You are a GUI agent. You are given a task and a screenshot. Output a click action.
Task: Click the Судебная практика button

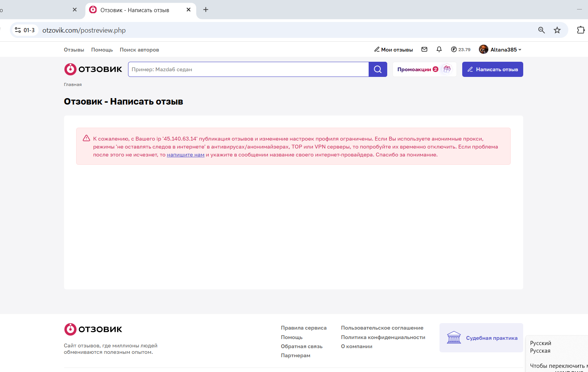(x=481, y=338)
